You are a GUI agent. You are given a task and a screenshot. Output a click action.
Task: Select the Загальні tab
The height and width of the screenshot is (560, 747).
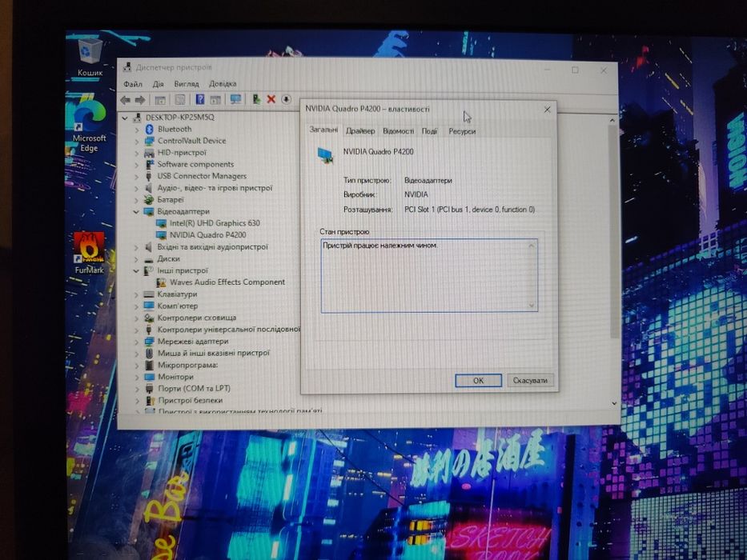[323, 130]
